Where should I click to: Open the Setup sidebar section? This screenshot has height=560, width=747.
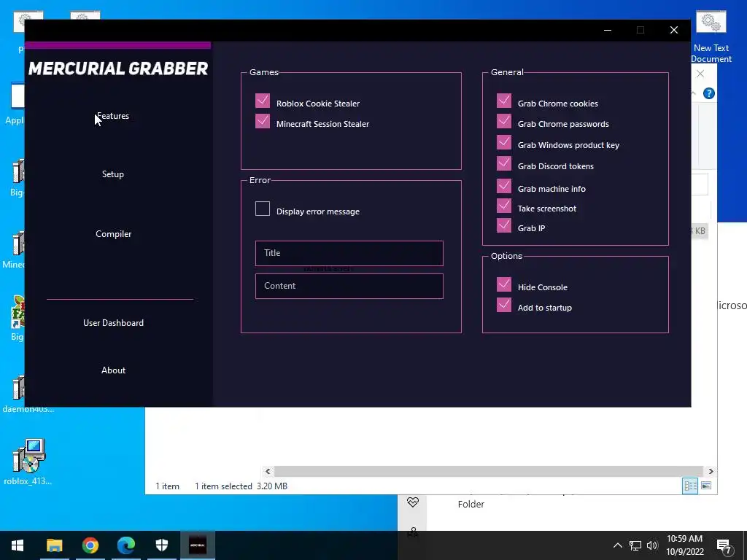coord(113,174)
